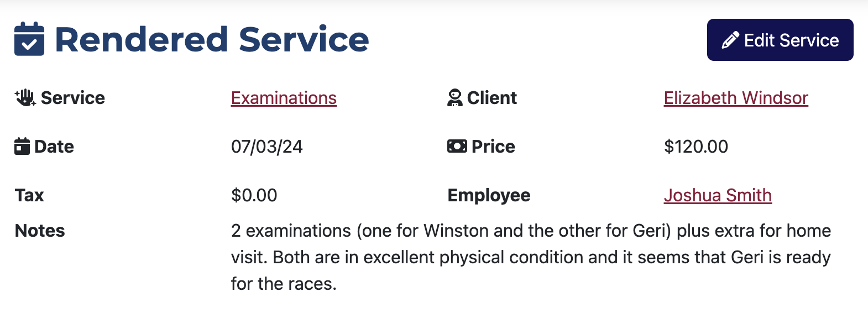Click the Notes field label
Image resolution: width=868 pixels, height=323 pixels.
40,231
